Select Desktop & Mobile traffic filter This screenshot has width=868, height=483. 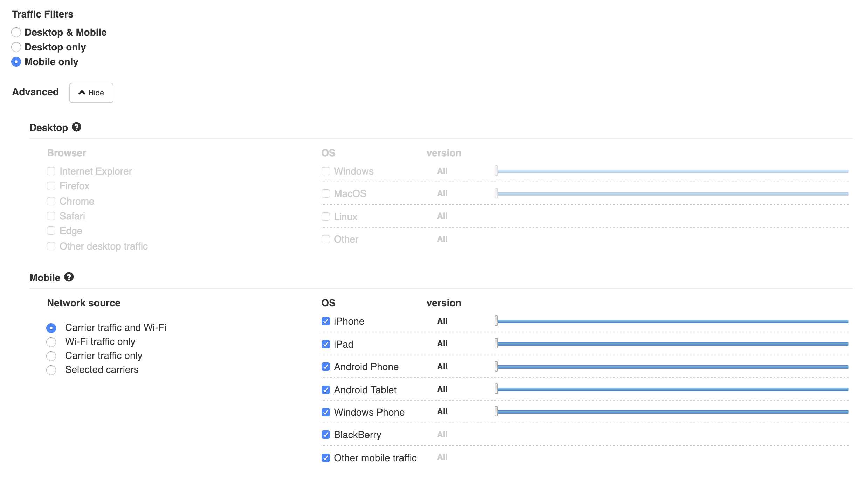point(16,32)
